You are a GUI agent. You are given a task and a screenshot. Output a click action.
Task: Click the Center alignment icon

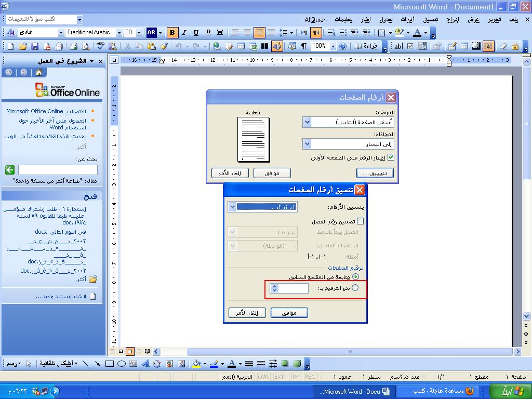coord(247,33)
